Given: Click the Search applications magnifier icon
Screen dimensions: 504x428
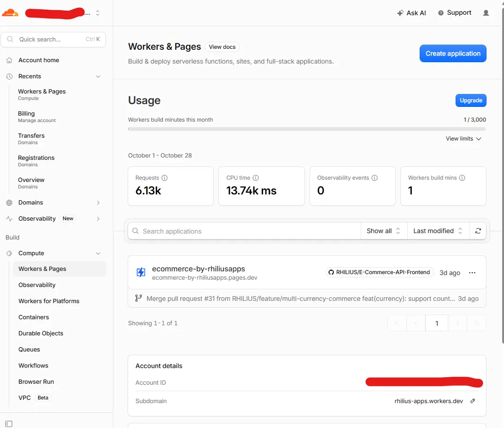Looking at the screenshot, I should pyautogui.click(x=135, y=231).
